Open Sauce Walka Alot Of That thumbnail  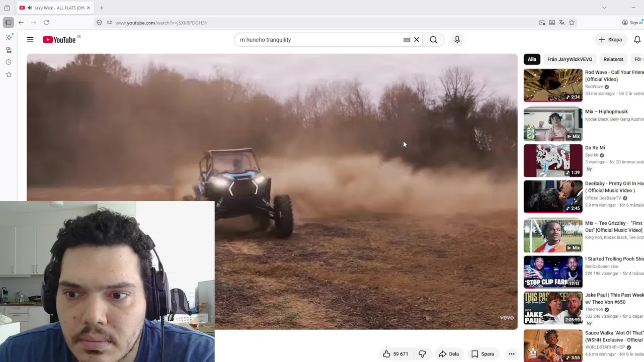click(x=553, y=345)
